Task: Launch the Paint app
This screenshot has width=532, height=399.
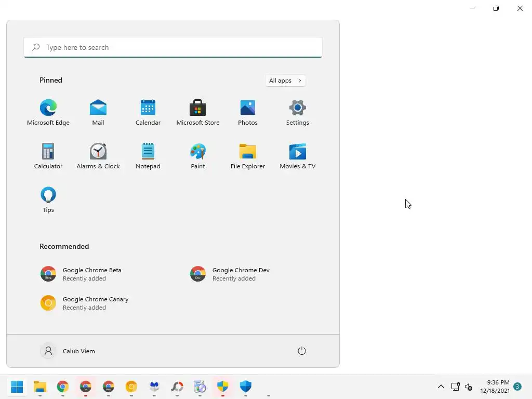Action: 198,156
